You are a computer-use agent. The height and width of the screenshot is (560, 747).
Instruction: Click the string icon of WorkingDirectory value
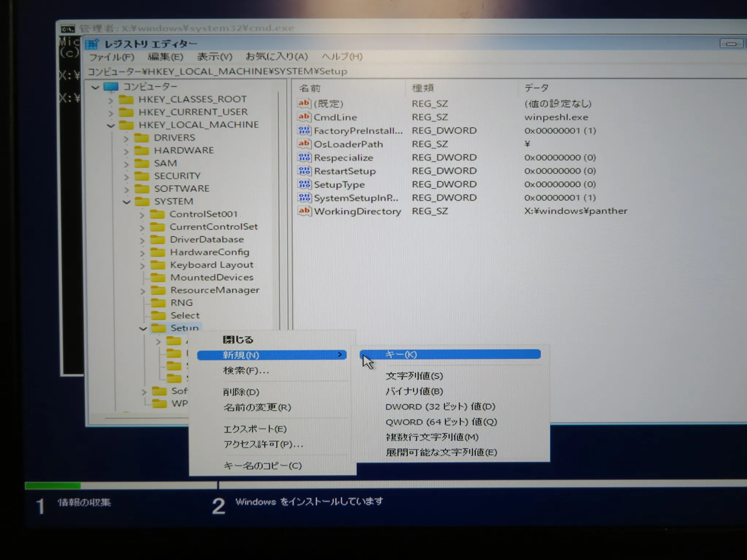(304, 211)
